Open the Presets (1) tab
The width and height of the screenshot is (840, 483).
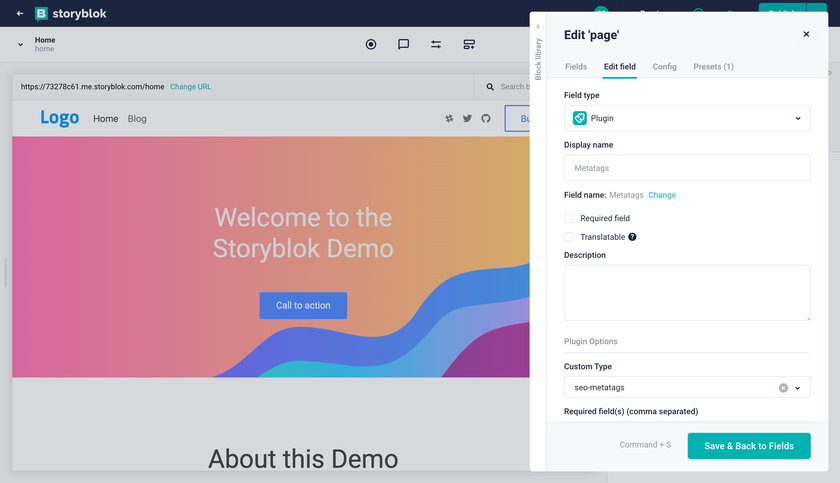pos(714,66)
